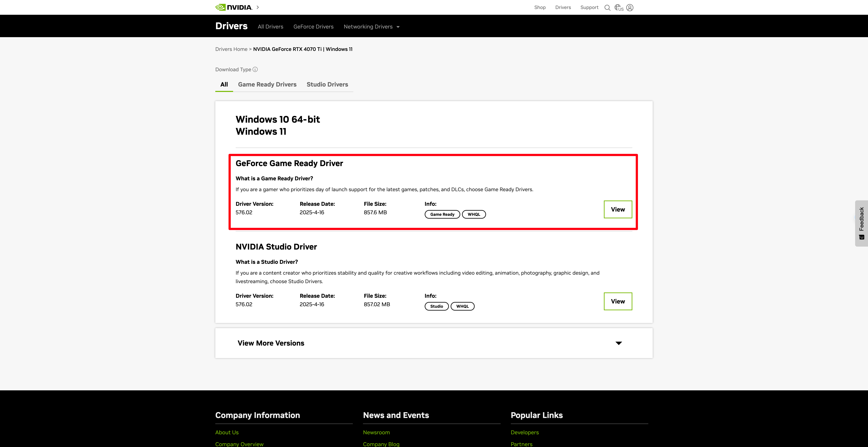The height and width of the screenshot is (447, 868).
Task: Open the Feedback side tab
Action: (x=861, y=223)
